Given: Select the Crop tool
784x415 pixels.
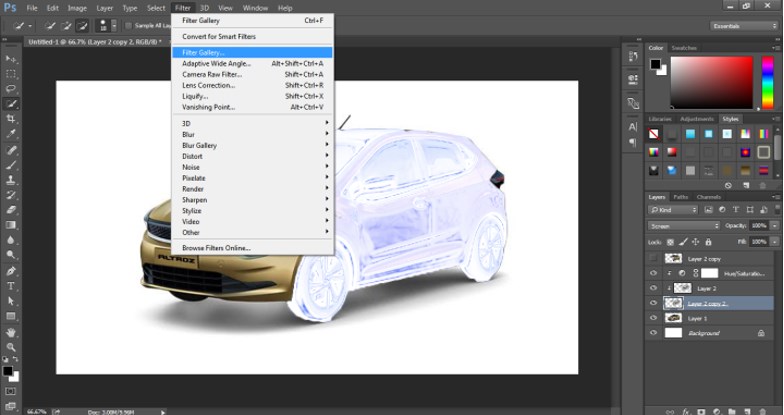Looking at the screenshot, I should [11, 119].
